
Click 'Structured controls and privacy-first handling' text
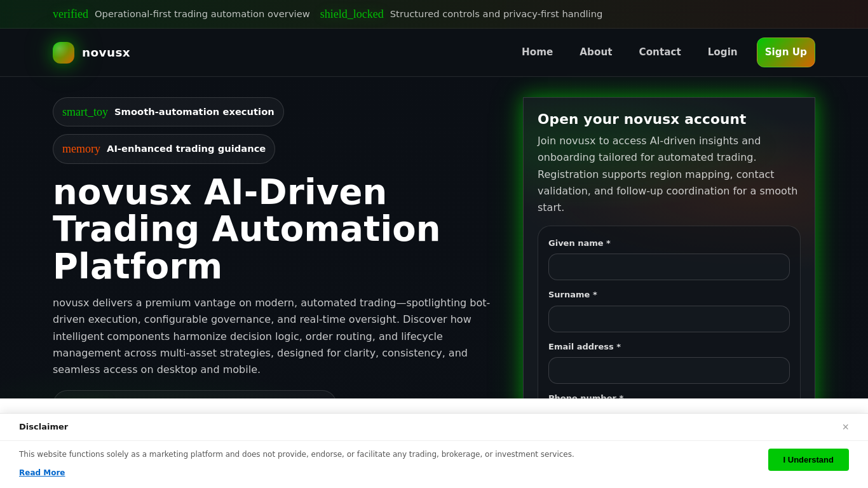pos(496,14)
